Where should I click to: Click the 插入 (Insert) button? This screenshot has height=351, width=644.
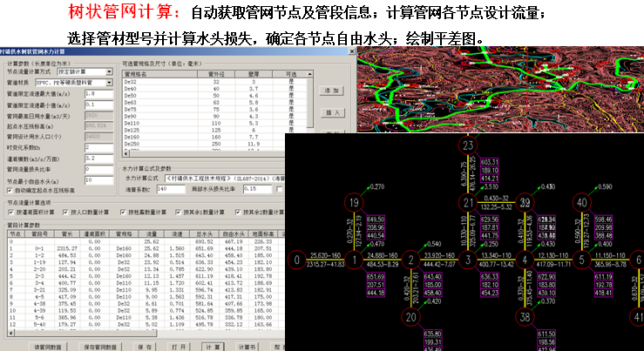332,111
